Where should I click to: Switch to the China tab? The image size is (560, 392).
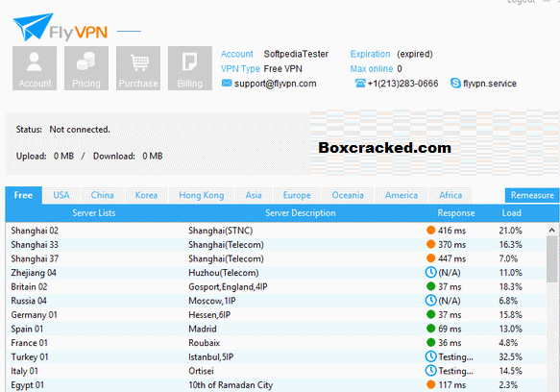pyautogui.click(x=103, y=195)
